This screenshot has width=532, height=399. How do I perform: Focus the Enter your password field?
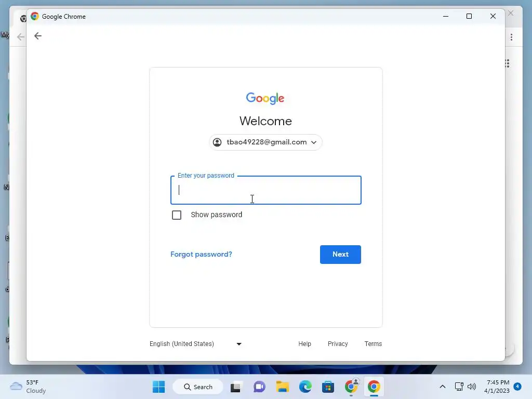pyautogui.click(x=266, y=190)
